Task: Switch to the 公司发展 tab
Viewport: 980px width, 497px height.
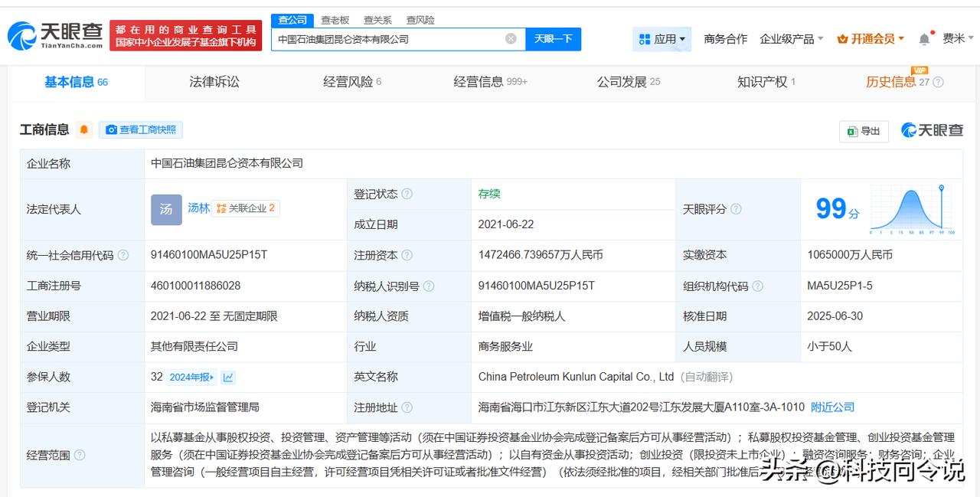Action: coord(629,82)
